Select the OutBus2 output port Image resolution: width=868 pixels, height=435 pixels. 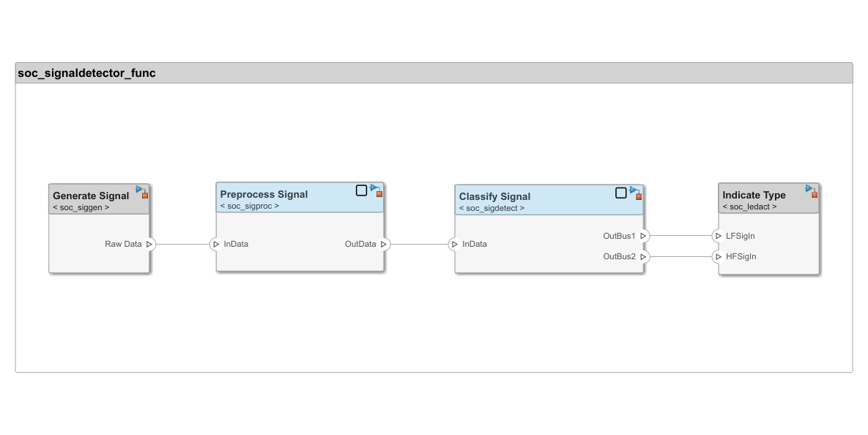click(x=643, y=257)
